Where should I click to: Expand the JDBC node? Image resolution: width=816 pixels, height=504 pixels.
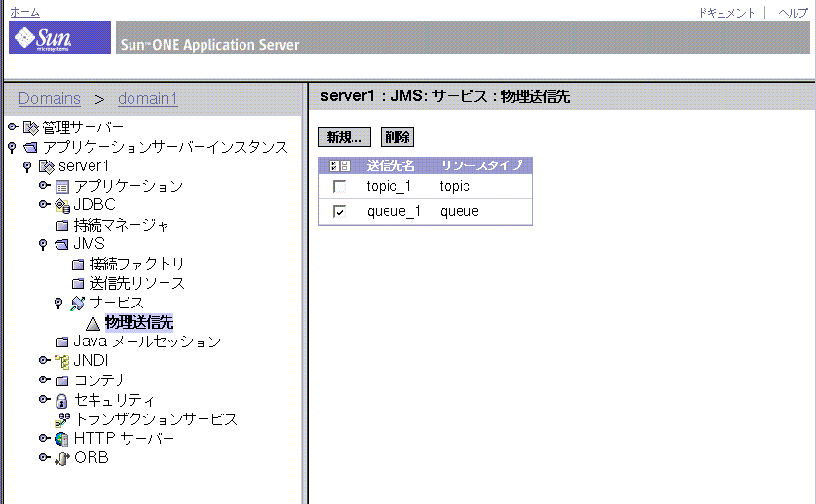[x=44, y=205]
